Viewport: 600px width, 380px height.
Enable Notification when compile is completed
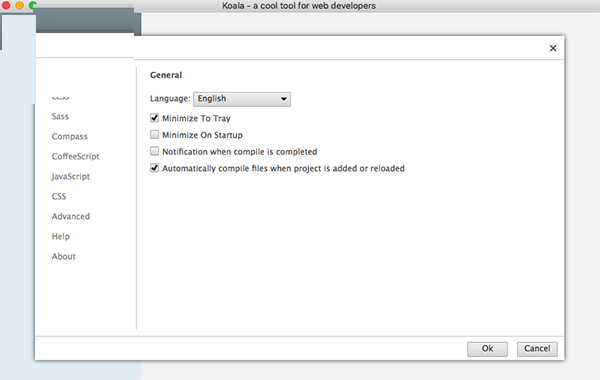(154, 152)
